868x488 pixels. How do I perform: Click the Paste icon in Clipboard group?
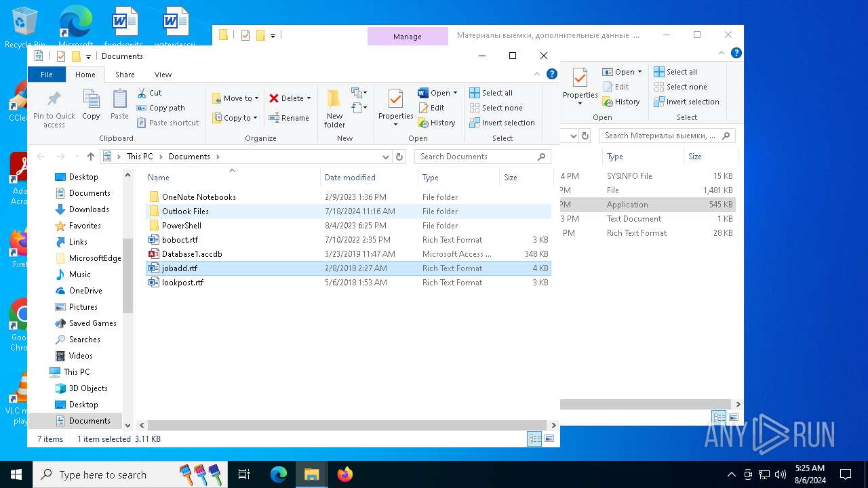click(119, 105)
